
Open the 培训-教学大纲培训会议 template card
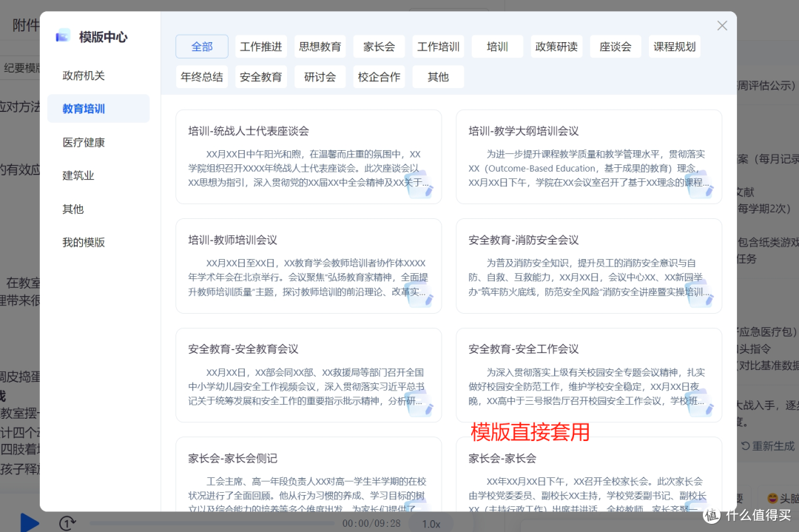pyautogui.click(x=589, y=157)
